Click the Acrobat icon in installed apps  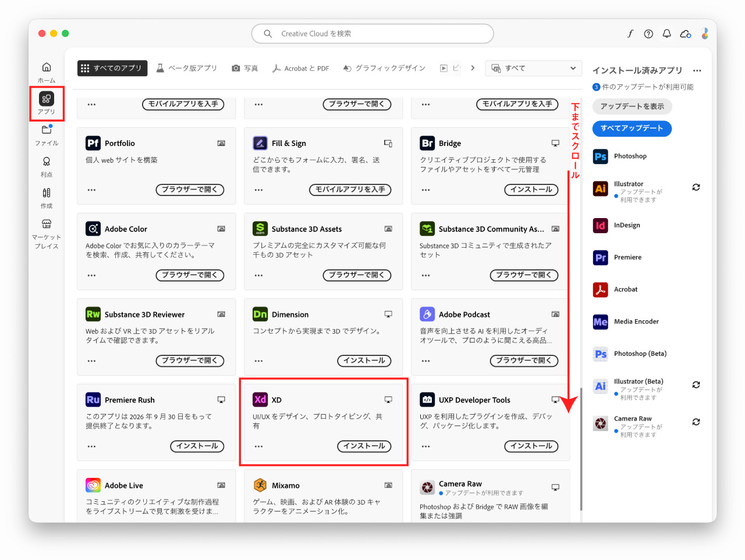click(601, 290)
